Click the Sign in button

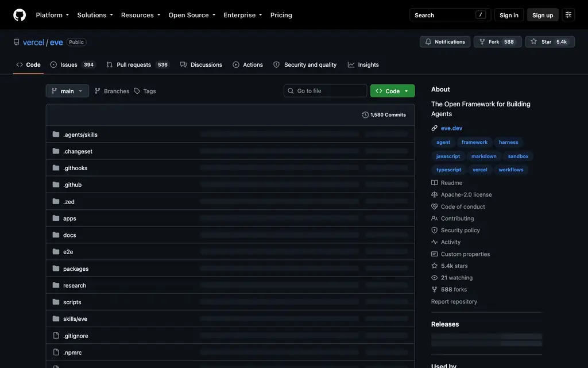509,15
